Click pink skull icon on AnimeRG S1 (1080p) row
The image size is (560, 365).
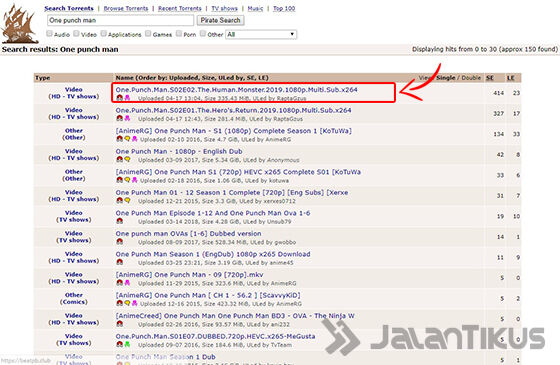(135, 139)
